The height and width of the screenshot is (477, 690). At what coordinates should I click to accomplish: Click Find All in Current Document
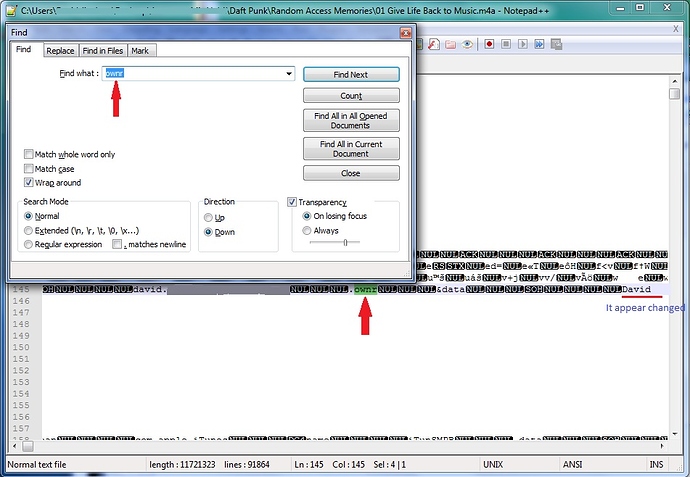pyautogui.click(x=351, y=149)
